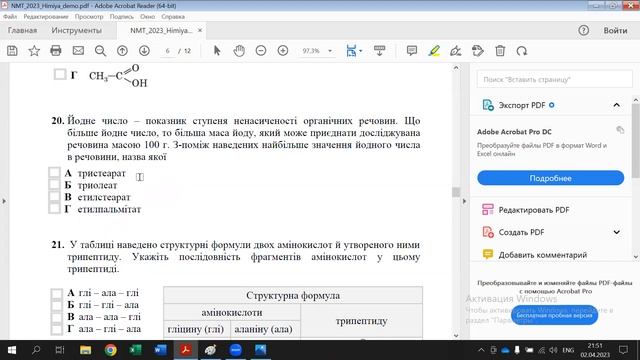Check answer Г ала – глі – ала
Viewport: 640px width, 360px height.
57,329
